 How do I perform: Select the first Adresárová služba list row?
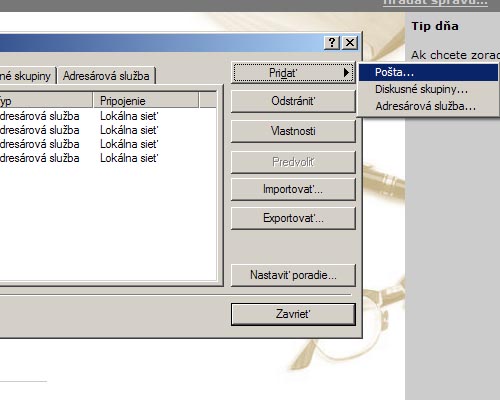point(108,116)
